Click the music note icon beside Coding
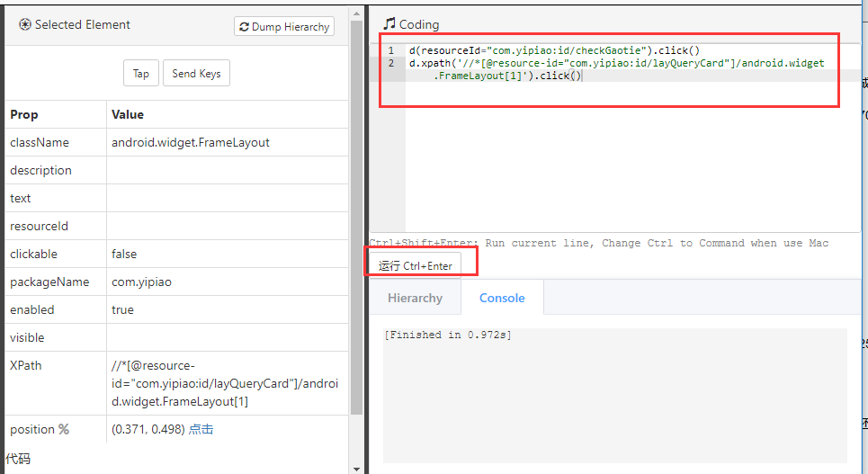Image resolution: width=868 pixels, height=474 pixels. 389,23
